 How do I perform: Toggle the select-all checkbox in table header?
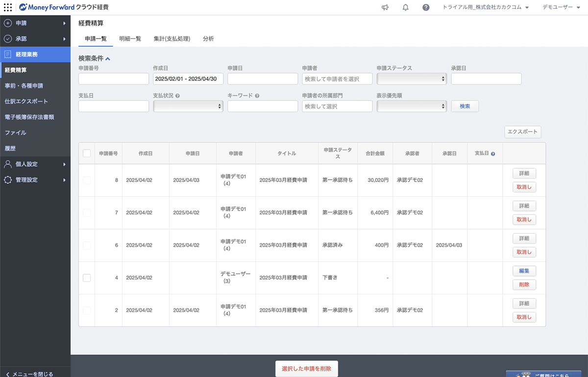pos(87,153)
